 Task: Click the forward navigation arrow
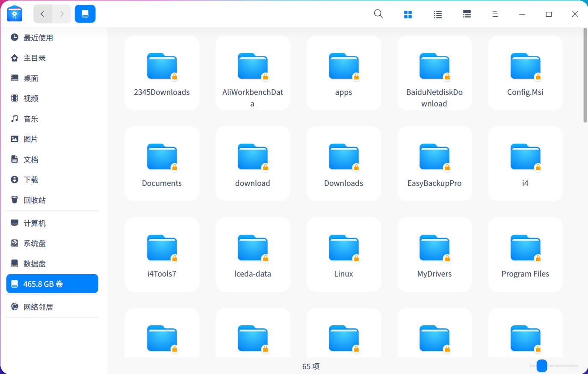click(x=62, y=14)
